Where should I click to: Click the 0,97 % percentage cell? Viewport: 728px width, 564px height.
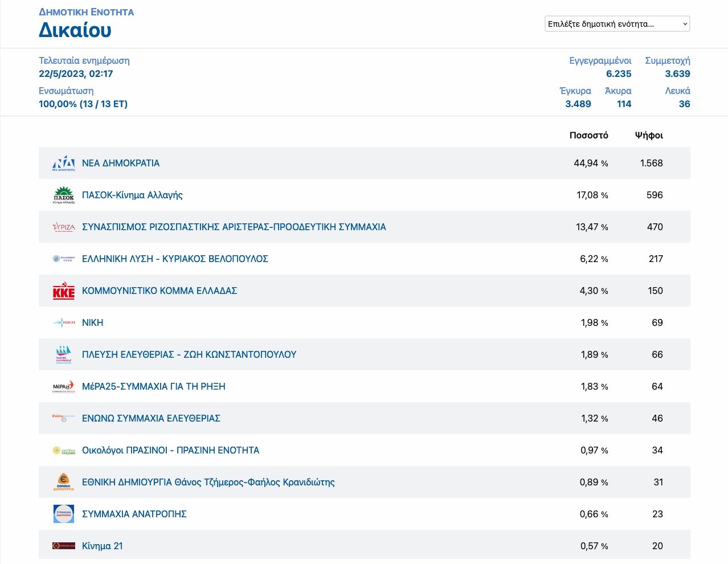[x=594, y=450]
